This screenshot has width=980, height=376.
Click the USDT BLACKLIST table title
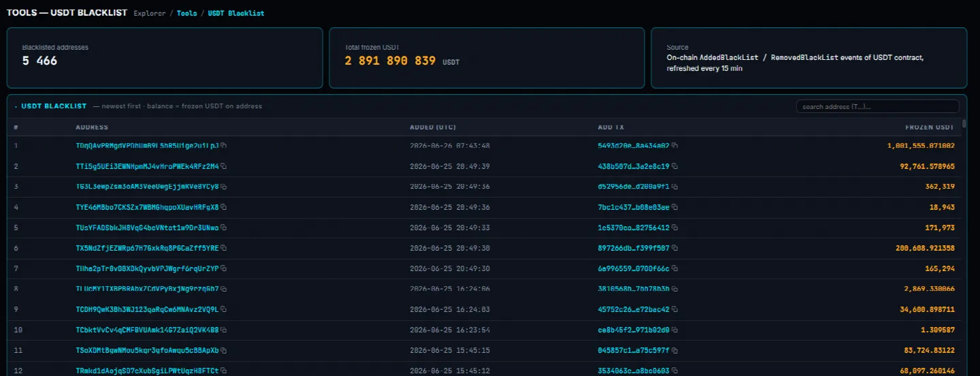[54, 106]
